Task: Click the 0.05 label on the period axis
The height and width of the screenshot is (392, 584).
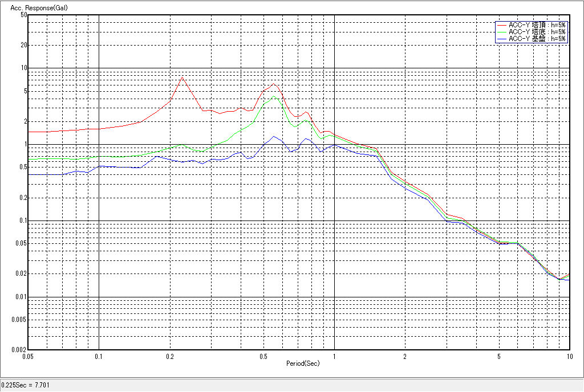Action: click(x=28, y=356)
